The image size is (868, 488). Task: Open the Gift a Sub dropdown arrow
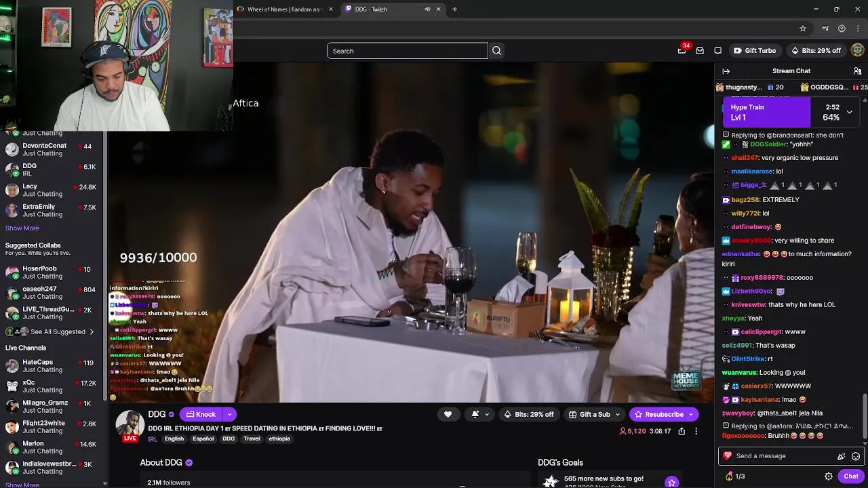pos(618,414)
